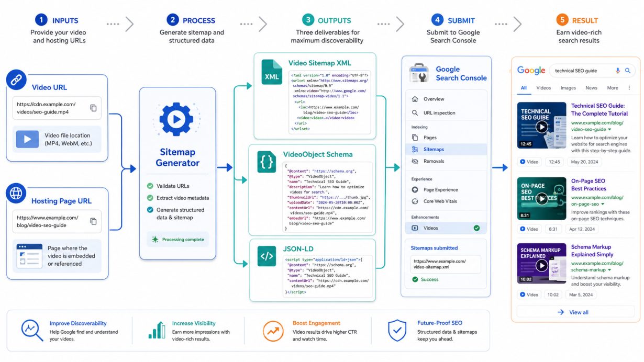Click the green check badge on Videos row
The image size is (644, 362).
coord(476,228)
